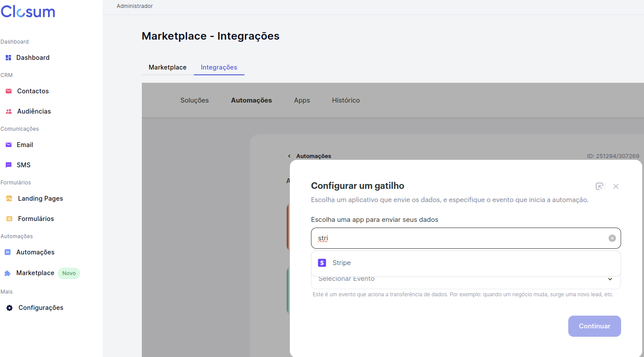Open SMS in the sidebar
The height and width of the screenshot is (357, 644).
tap(24, 165)
